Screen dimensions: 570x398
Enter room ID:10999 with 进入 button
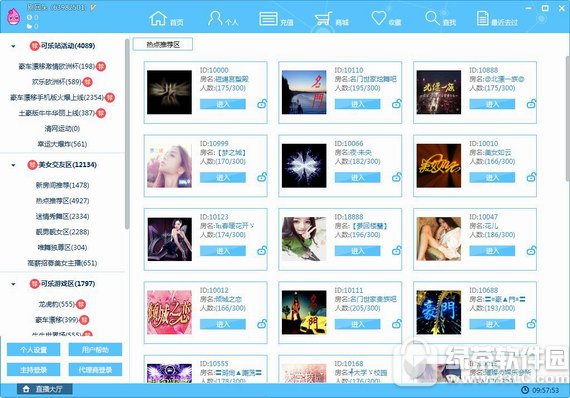223,177
